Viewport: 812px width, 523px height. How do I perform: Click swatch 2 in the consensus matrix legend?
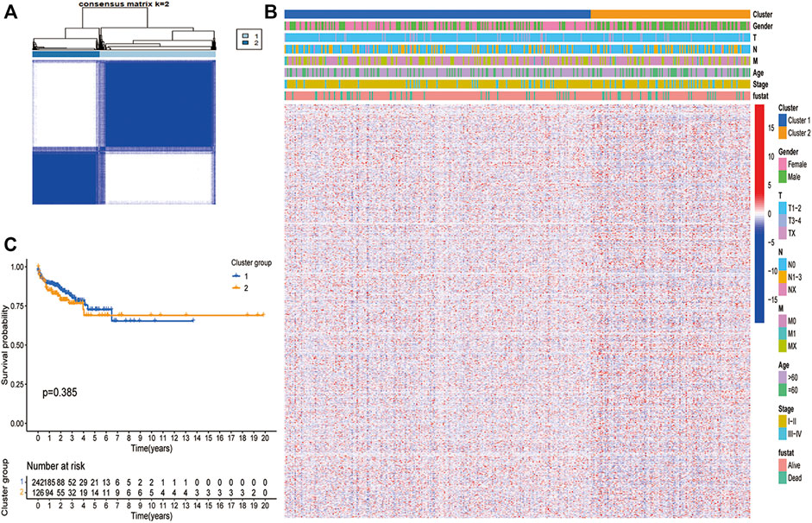(x=245, y=43)
